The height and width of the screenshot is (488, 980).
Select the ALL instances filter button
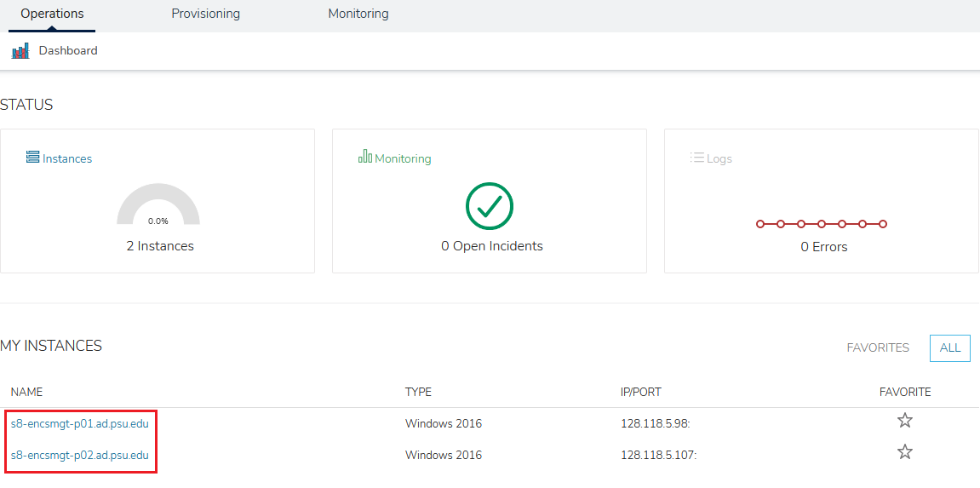(x=950, y=347)
